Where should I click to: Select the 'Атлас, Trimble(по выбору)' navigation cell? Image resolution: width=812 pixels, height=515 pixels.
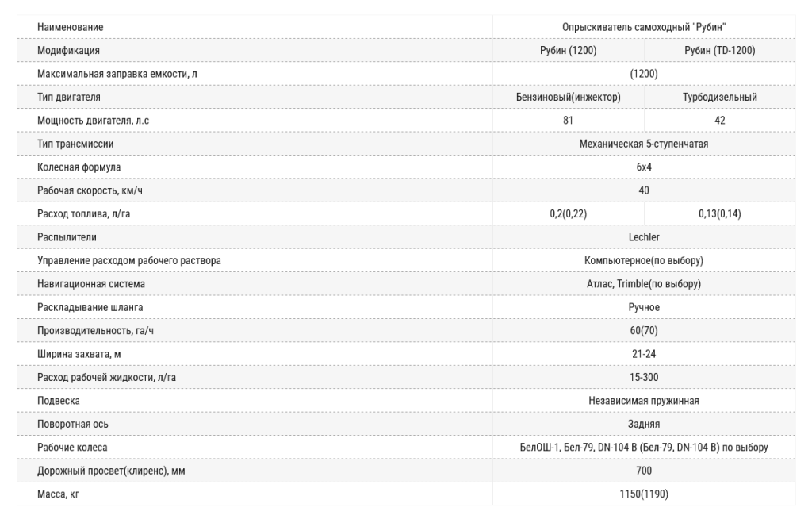(x=644, y=284)
